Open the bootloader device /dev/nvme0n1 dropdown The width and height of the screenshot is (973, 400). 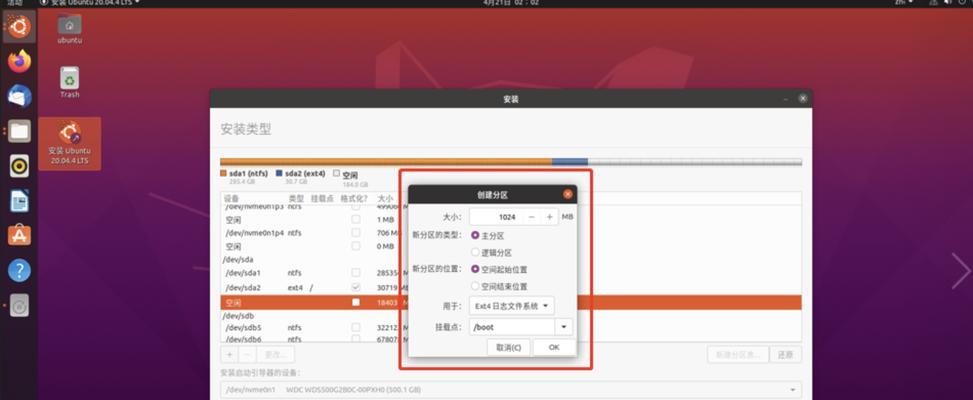click(511, 390)
